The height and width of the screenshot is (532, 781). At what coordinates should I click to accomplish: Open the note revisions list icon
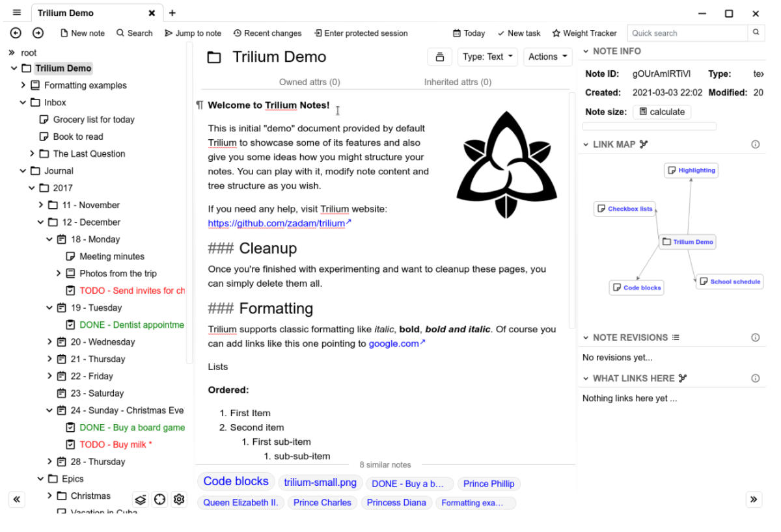(676, 338)
